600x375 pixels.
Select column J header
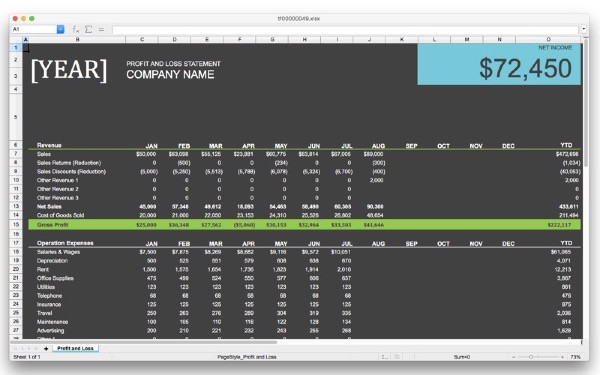click(x=370, y=39)
